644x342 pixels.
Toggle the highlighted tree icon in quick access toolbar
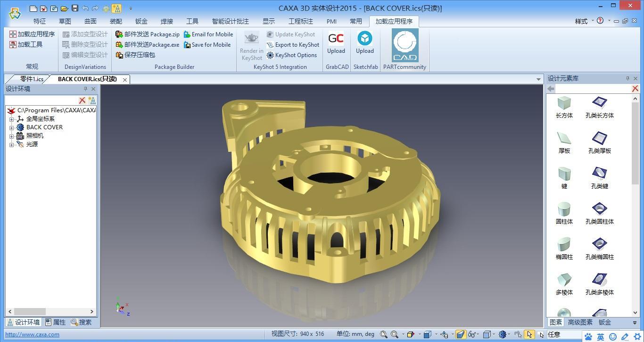click(x=116, y=8)
